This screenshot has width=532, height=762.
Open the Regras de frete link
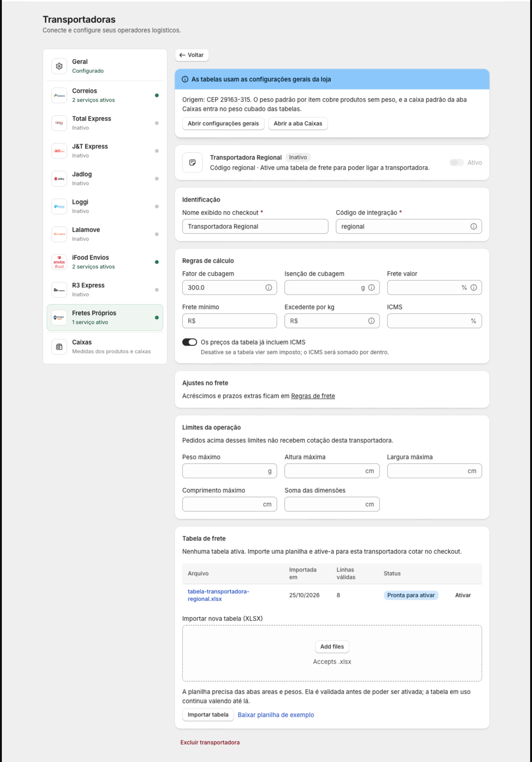tap(313, 396)
